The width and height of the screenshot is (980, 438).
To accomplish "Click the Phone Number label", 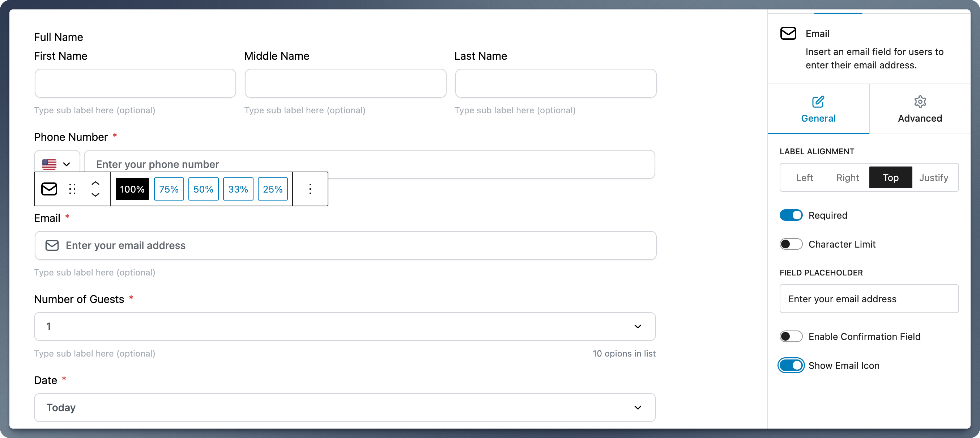I will coord(71,137).
